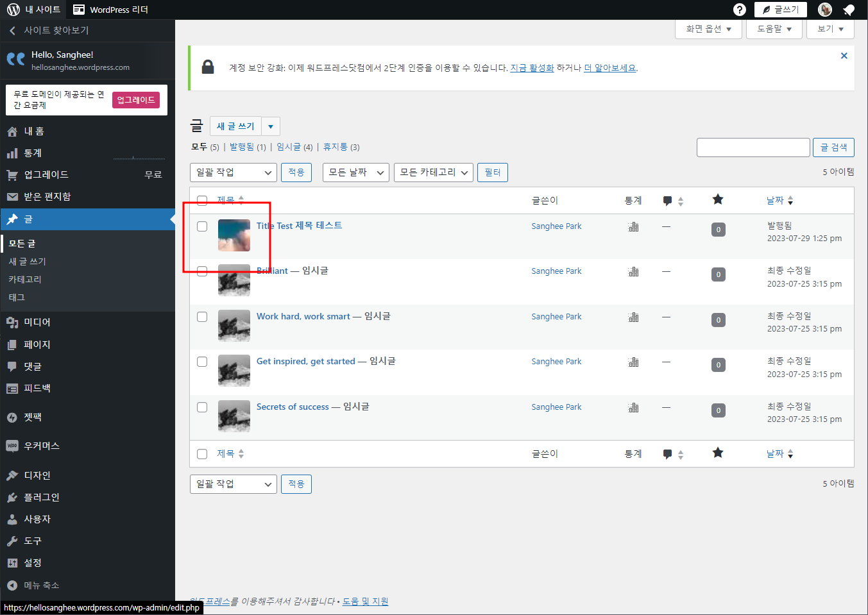The height and width of the screenshot is (615, 868).
Task: Dismiss the security notice with the X
Action: coord(844,56)
